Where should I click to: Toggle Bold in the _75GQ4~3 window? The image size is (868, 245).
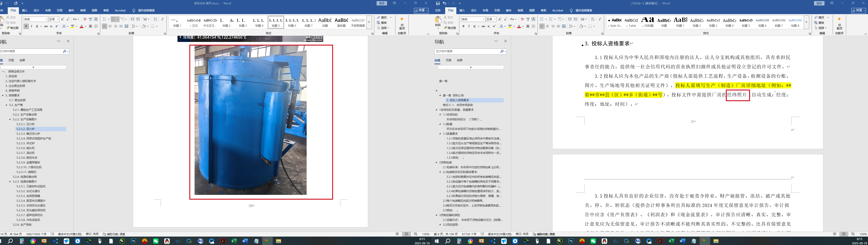463,26
